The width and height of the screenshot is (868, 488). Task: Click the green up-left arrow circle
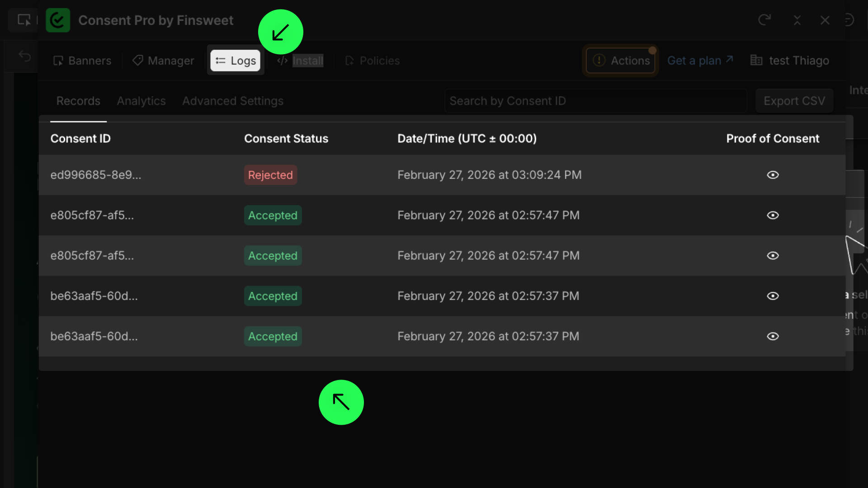coord(341,402)
